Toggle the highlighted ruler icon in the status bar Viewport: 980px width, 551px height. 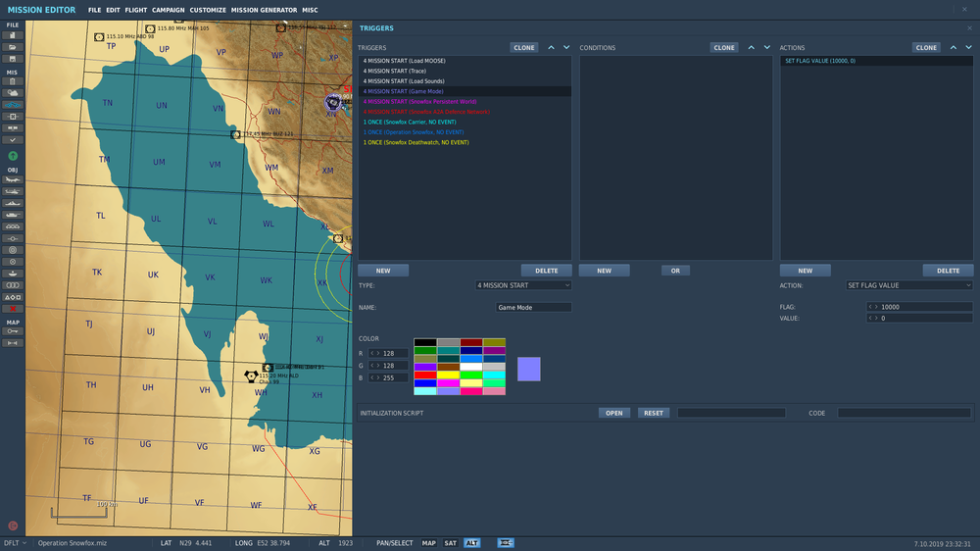click(506, 543)
